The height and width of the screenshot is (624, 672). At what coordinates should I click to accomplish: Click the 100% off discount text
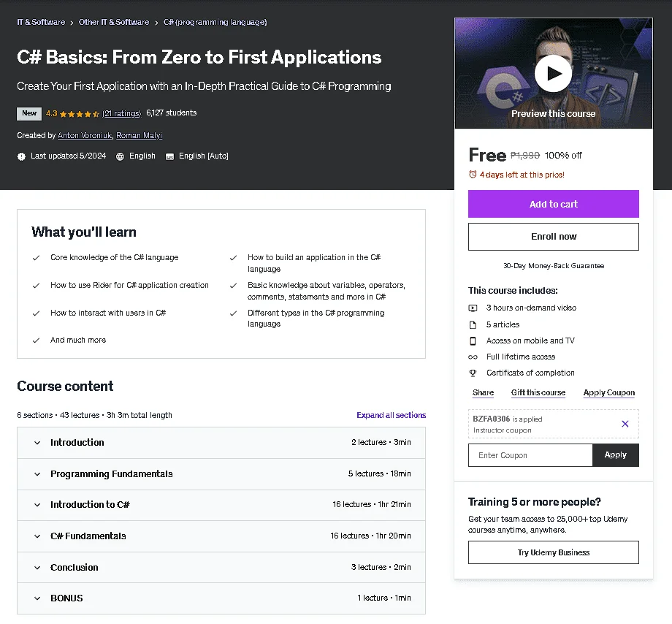[x=563, y=156]
